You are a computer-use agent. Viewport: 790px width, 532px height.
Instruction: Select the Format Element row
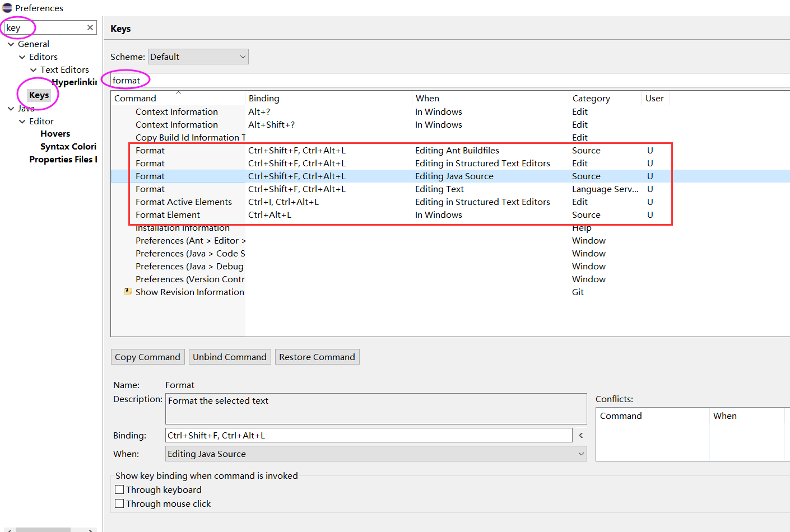click(x=450, y=214)
